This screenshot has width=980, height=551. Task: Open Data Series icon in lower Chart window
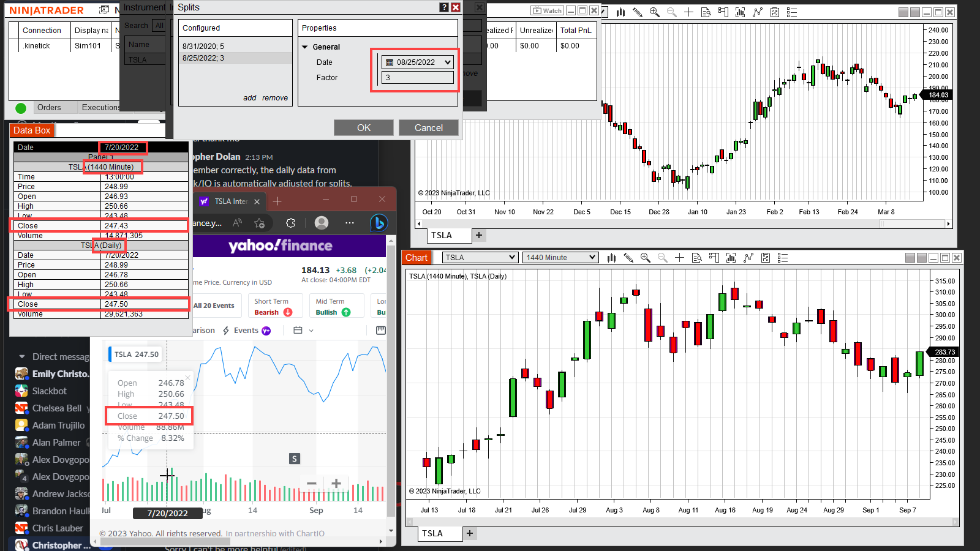(x=731, y=258)
